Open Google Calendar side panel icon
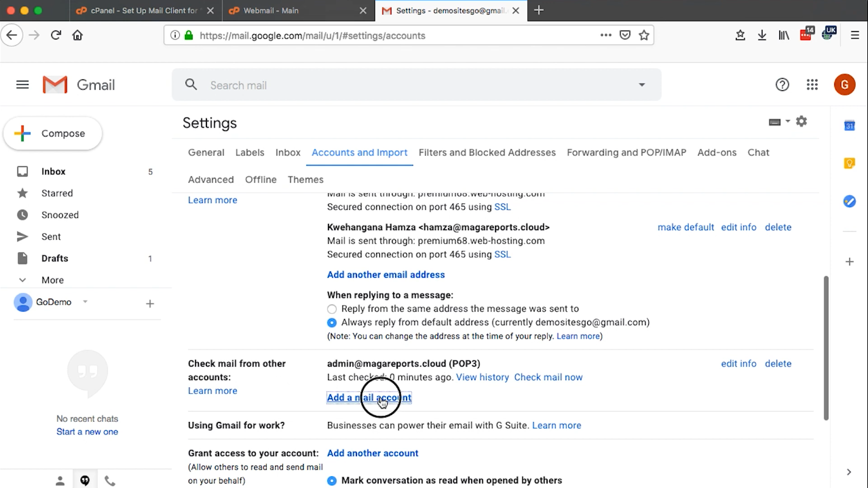Screen dimensions: 868x488 850,126
